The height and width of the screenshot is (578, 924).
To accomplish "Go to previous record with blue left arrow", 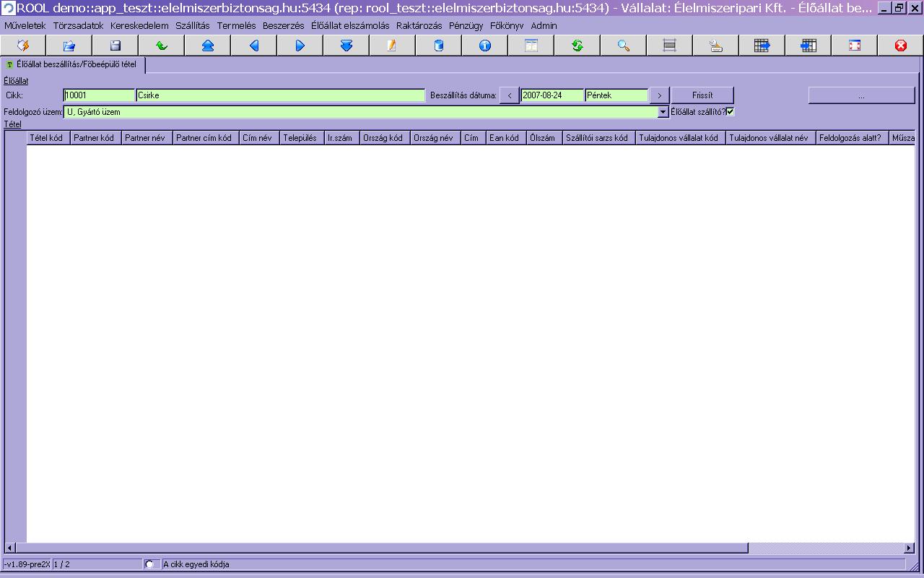I will point(254,46).
